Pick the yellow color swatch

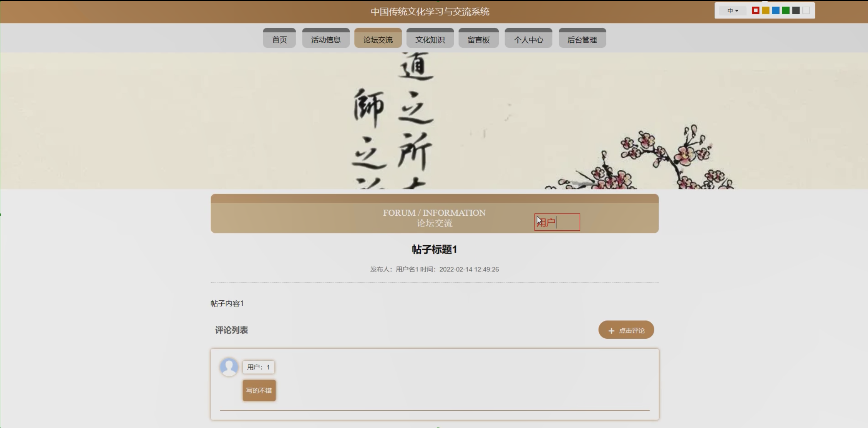[x=765, y=11]
